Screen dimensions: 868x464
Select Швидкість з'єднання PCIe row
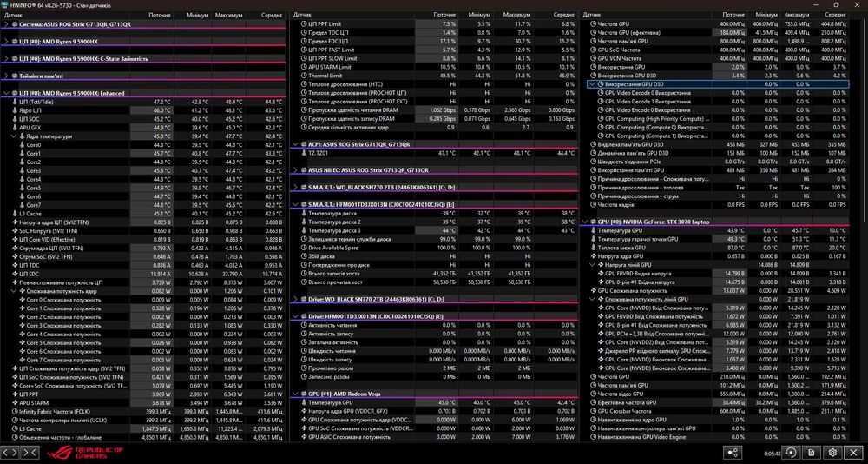click(714, 162)
